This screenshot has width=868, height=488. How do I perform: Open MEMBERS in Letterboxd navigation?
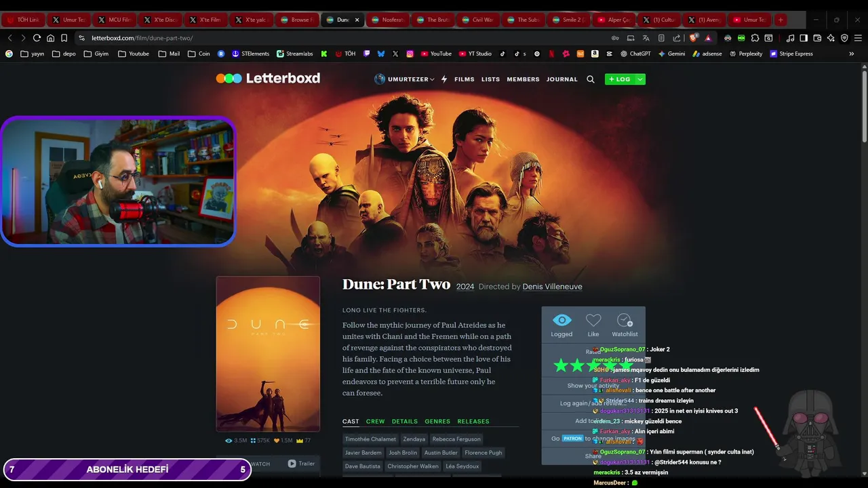click(x=524, y=79)
